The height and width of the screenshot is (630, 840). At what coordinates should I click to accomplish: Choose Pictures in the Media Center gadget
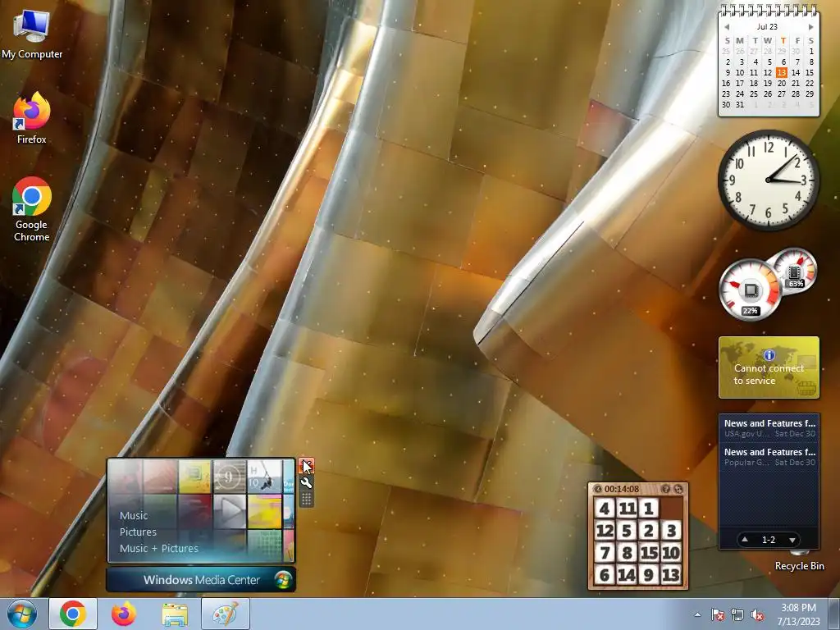(x=138, y=532)
